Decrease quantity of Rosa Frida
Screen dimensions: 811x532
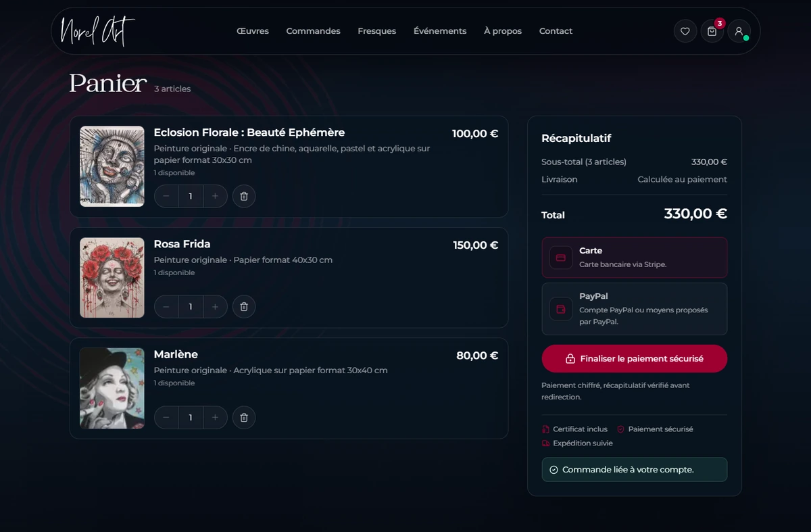pyautogui.click(x=166, y=306)
